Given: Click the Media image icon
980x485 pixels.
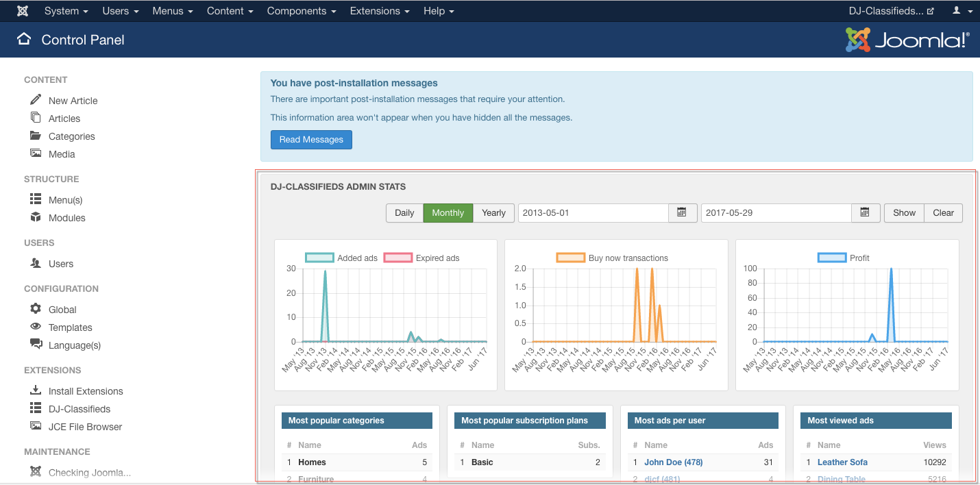Looking at the screenshot, I should point(36,153).
